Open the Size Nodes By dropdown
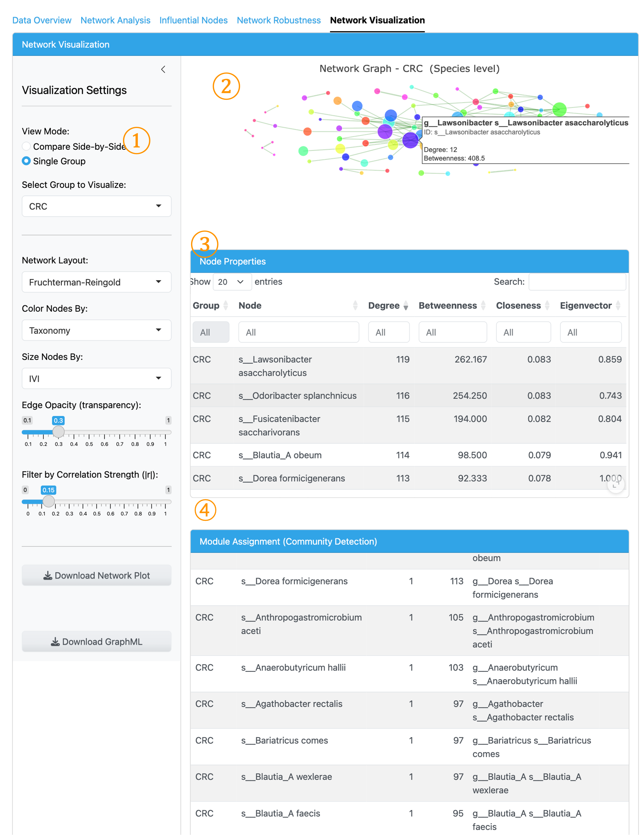644x836 pixels. click(97, 378)
